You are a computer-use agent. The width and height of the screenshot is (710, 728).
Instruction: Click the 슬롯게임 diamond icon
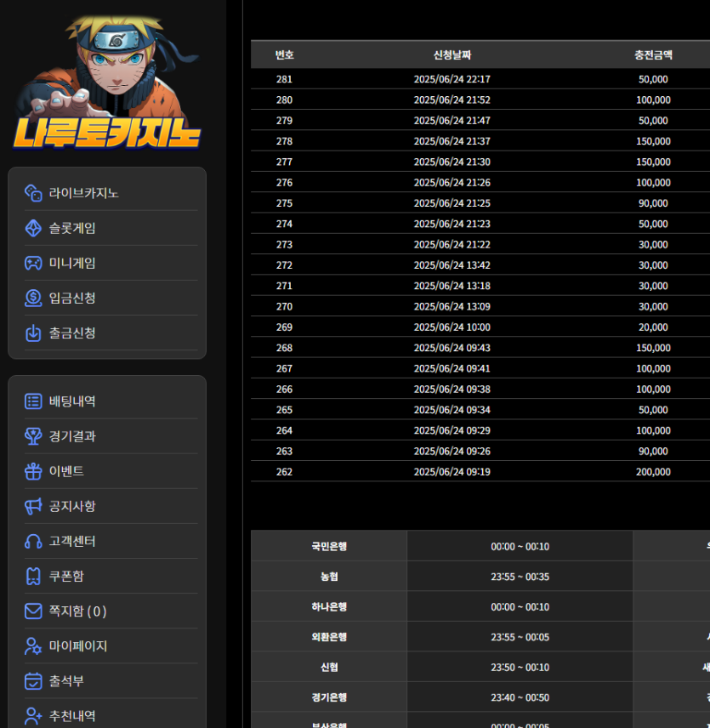click(33, 228)
